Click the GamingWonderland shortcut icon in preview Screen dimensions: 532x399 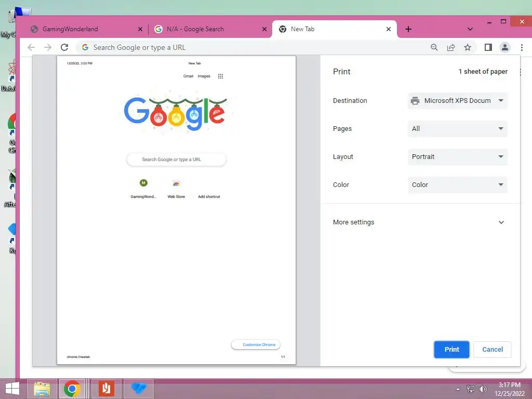[143, 183]
